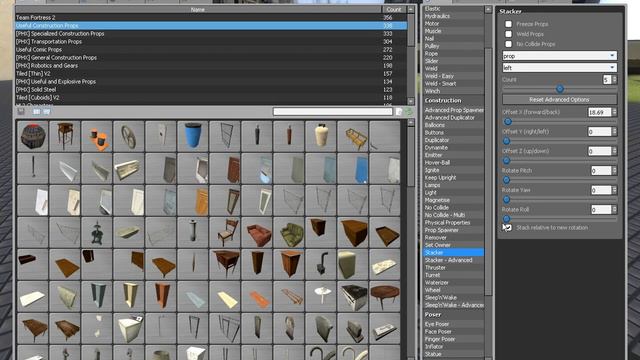Click the Rotate Roll spinner arrows
640x360 pixels.
(614, 209)
